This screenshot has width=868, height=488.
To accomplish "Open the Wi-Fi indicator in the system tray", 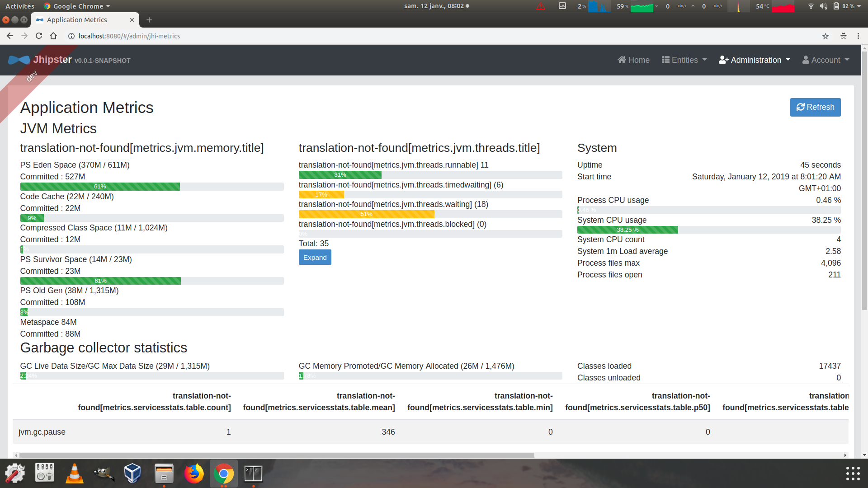I will tap(810, 6).
